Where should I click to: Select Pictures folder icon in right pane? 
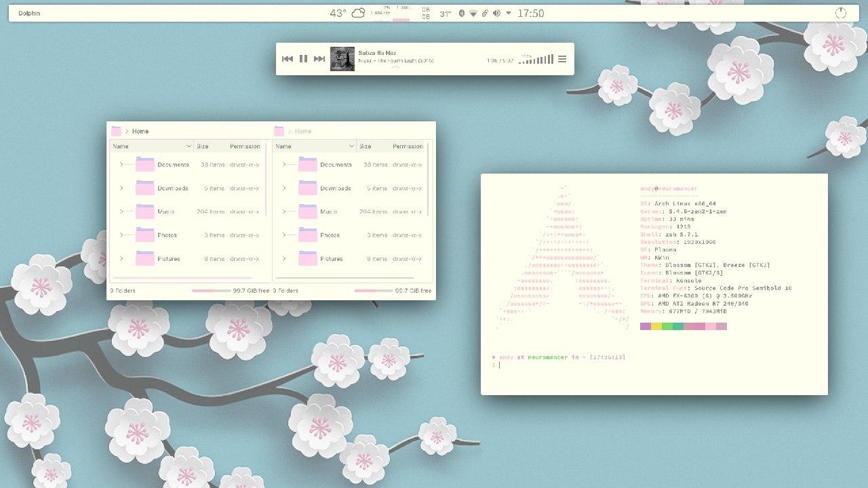pos(308,258)
